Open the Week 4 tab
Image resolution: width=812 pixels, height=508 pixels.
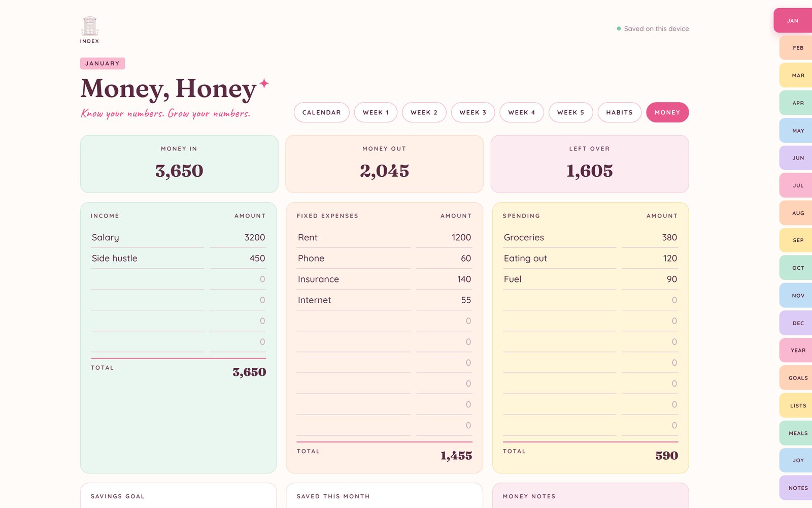[522, 112]
